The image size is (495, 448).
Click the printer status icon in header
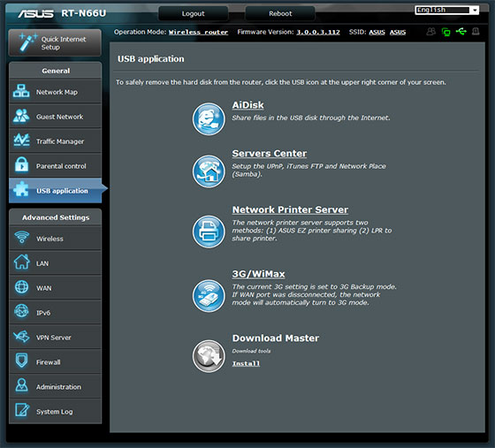pyautogui.click(x=476, y=31)
